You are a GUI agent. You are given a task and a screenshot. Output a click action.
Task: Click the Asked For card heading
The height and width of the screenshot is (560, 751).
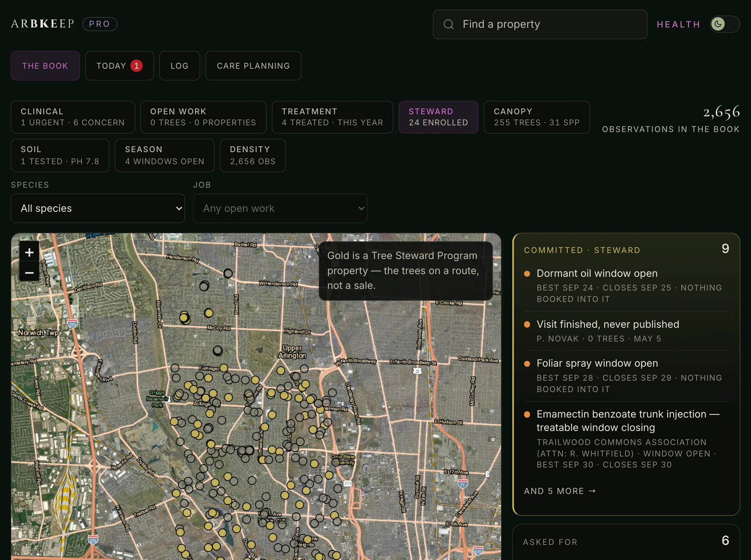550,542
